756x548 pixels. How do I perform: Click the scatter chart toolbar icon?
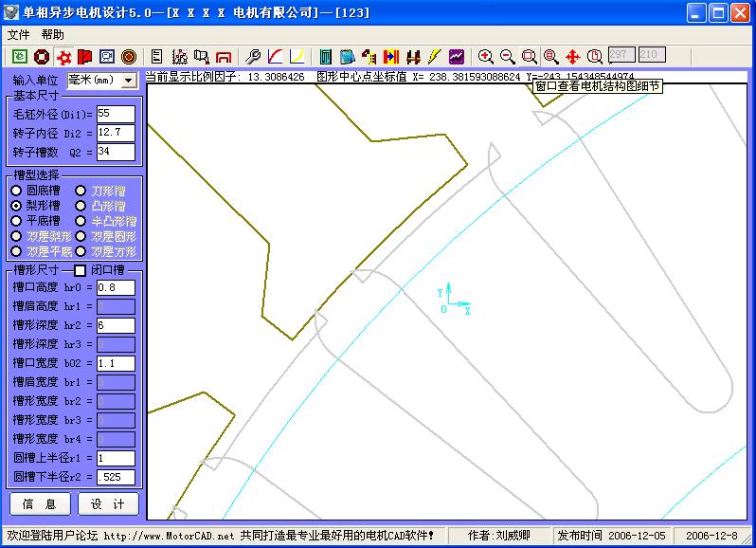[x=179, y=57]
